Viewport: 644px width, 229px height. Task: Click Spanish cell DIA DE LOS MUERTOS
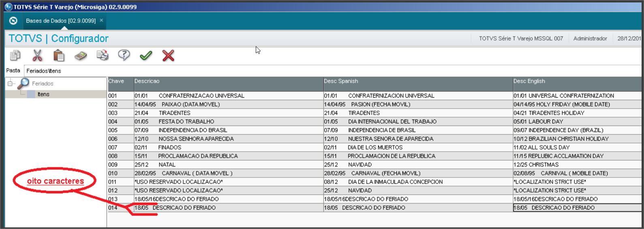pyautogui.click(x=418, y=147)
